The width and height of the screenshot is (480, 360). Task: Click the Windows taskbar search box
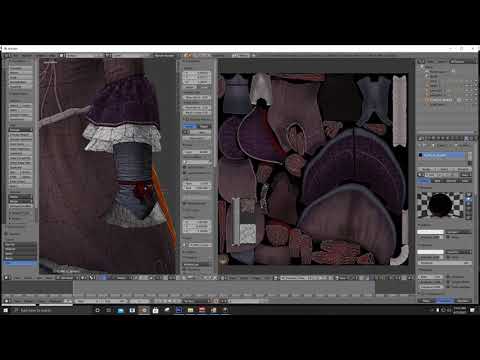point(47,310)
